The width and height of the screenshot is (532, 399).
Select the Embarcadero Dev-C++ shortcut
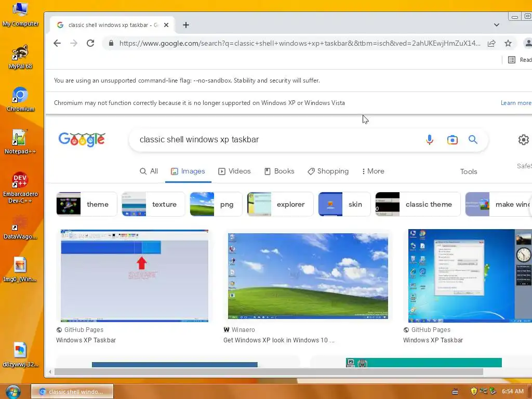(20, 187)
